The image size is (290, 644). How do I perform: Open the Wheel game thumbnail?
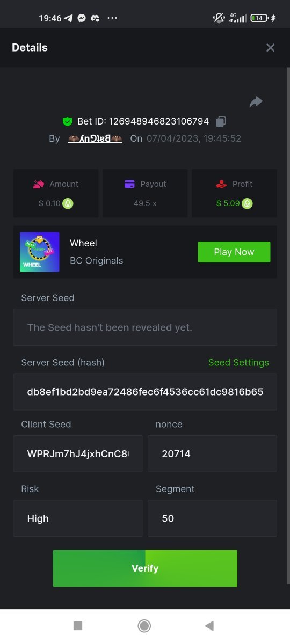point(40,252)
